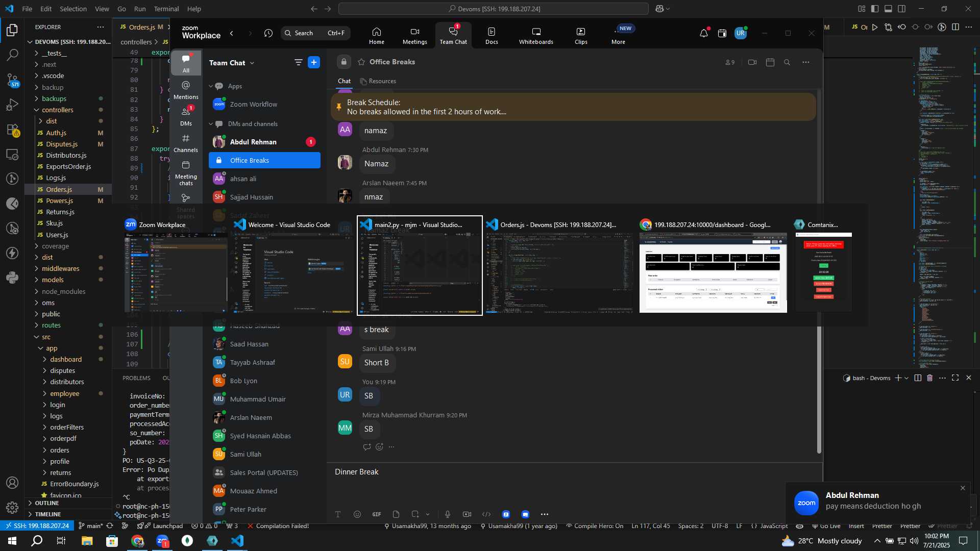980x551 pixels.
Task: Switch to main2.py Visual Studio thumbnail
Action: (420, 266)
